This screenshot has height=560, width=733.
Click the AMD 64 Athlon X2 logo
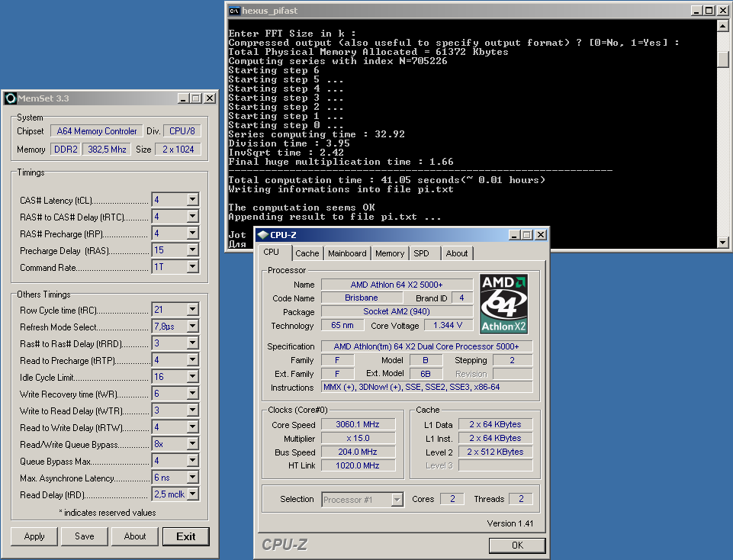[503, 304]
